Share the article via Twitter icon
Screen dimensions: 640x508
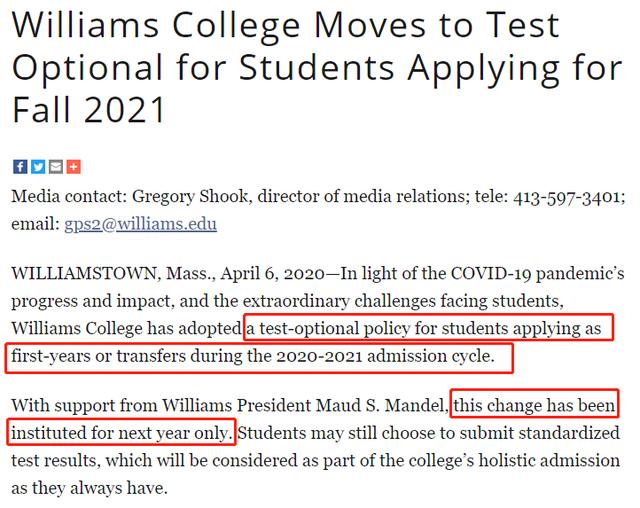pos(38,166)
